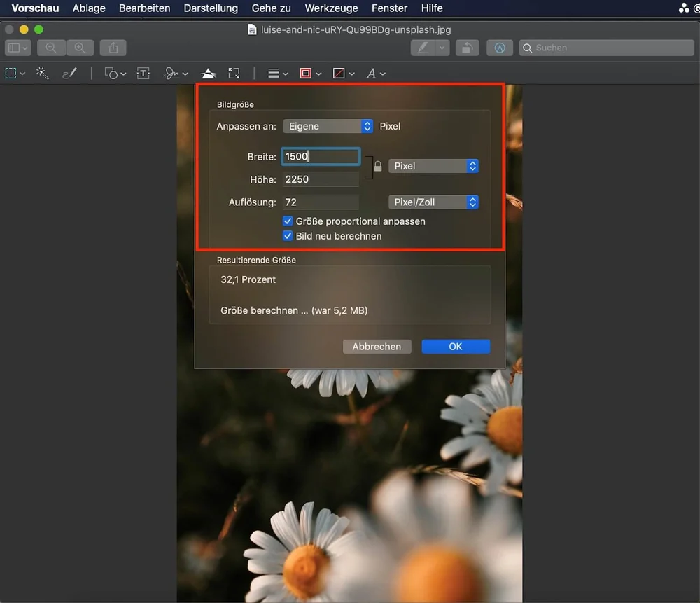Click the adjust color prism icon

click(x=208, y=74)
